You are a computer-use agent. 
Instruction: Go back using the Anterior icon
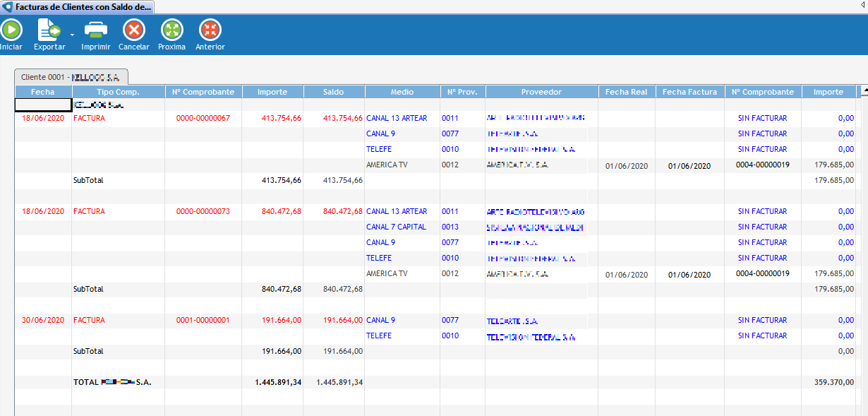click(210, 30)
